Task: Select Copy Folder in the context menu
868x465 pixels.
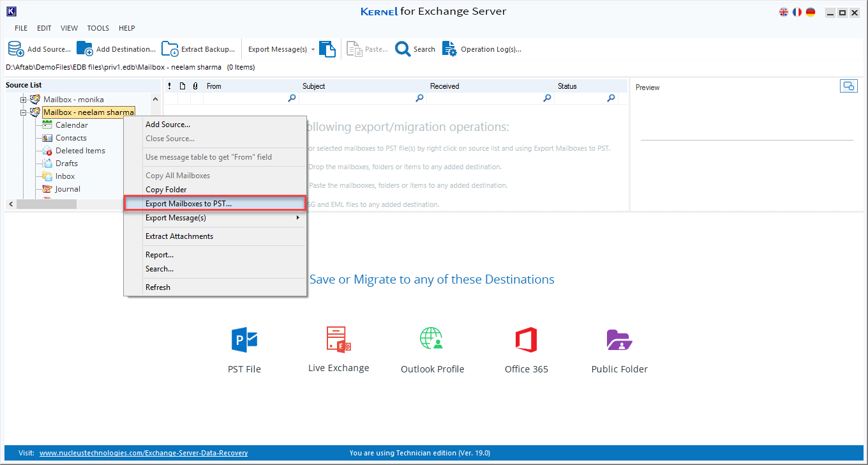Action: click(x=215, y=190)
